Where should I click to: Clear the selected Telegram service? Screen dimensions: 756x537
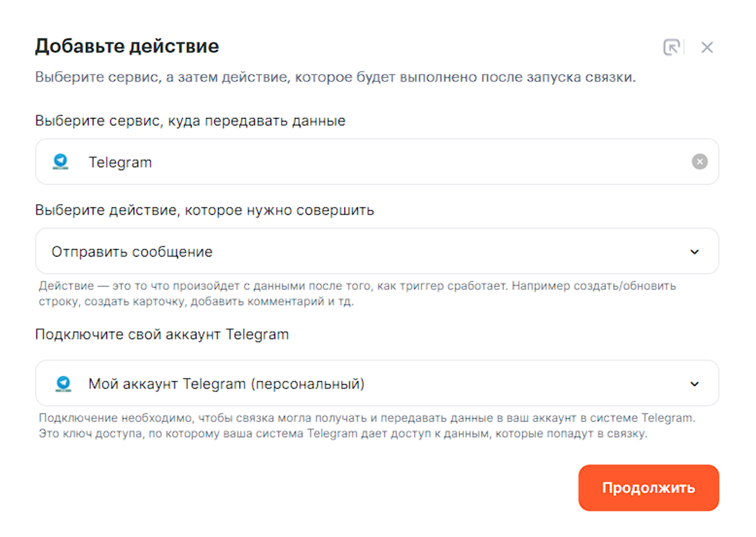coord(699,162)
